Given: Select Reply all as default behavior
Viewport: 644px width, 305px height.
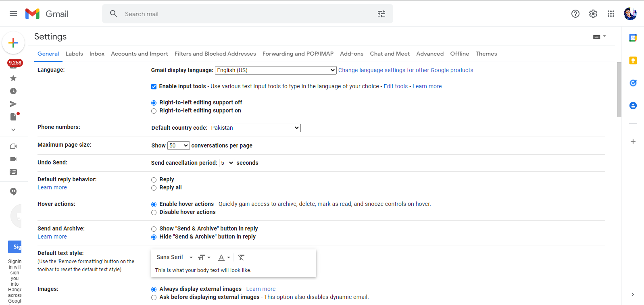Looking at the screenshot, I should [x=154, y=188].
